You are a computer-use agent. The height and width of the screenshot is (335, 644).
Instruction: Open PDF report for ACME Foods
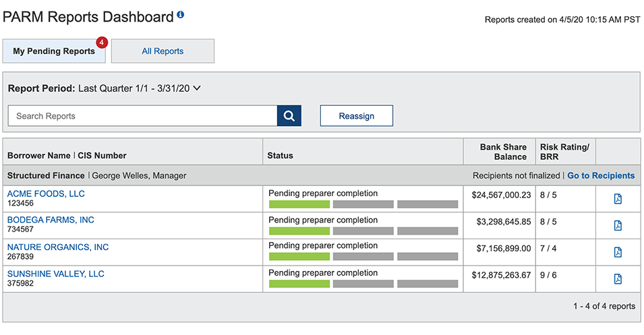click(x=618, y=199)
